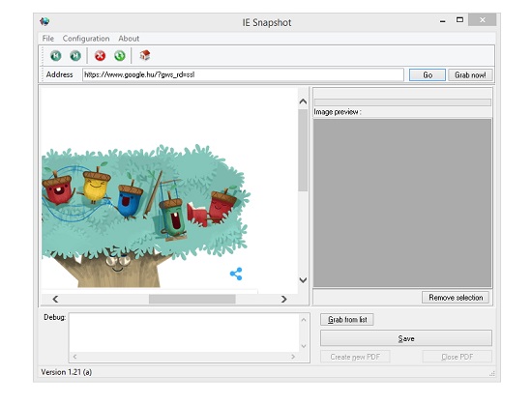Viewport: 532px width, 405px height.
Task: Click the browser view's scroll up arrow
Action: click(x=303, y=101)
